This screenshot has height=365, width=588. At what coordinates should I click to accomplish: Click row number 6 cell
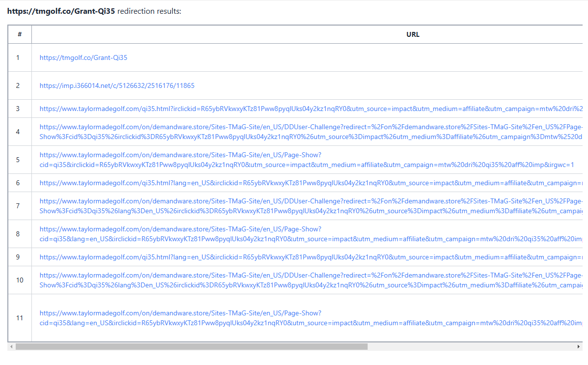(x=20, y=183)
